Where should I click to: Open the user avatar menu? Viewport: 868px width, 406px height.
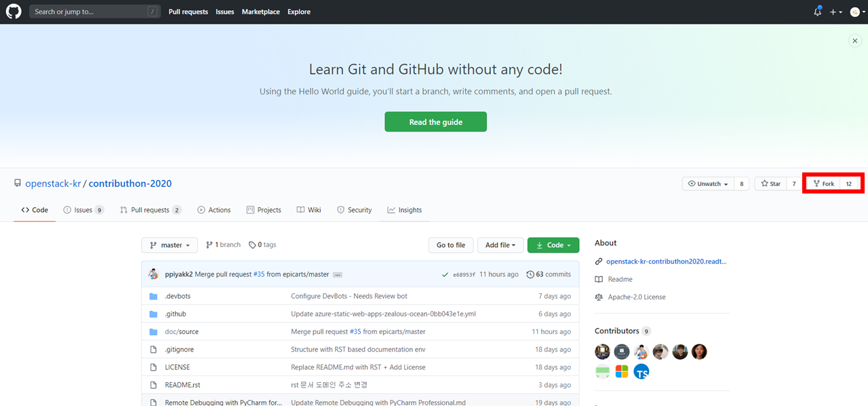click(857, 12)
